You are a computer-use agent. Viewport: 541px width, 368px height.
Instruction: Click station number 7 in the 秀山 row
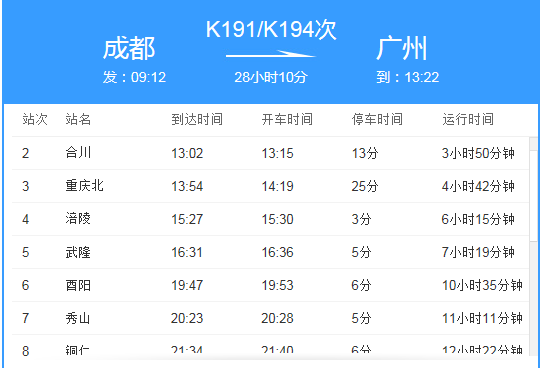point(26,319)
